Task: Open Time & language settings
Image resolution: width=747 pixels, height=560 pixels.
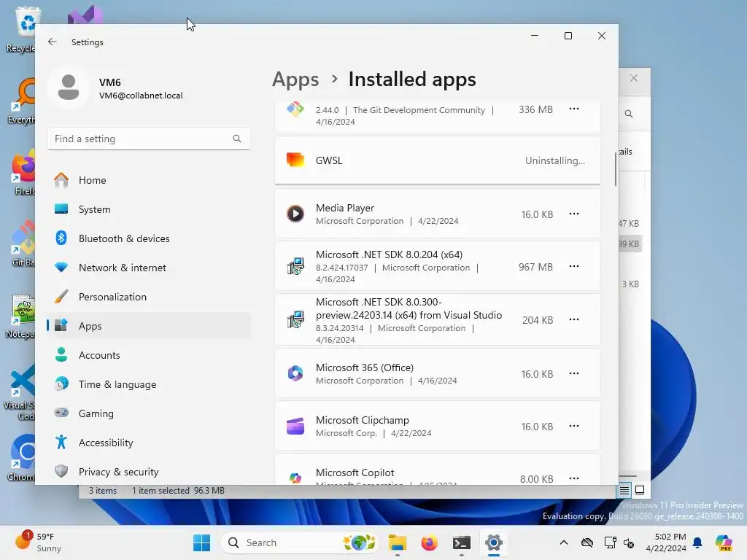Action: click(x=149, y=384)
